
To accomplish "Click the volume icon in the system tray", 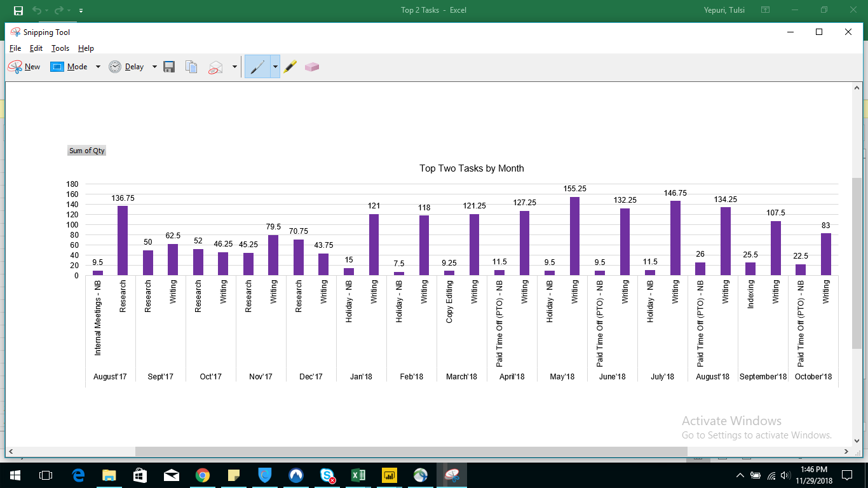I will (x=786, y=475).
